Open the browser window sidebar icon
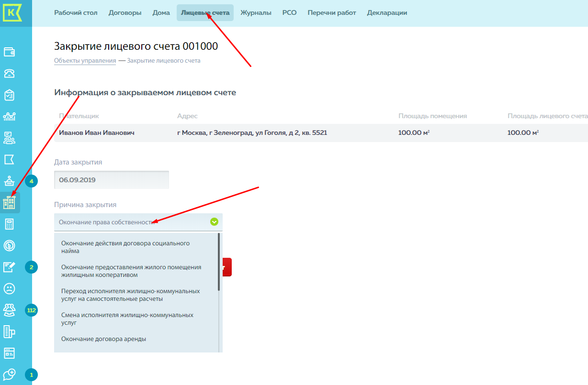The height and width of the screenshot is (385, 588). pyautogui.click(x=10, y=353)
